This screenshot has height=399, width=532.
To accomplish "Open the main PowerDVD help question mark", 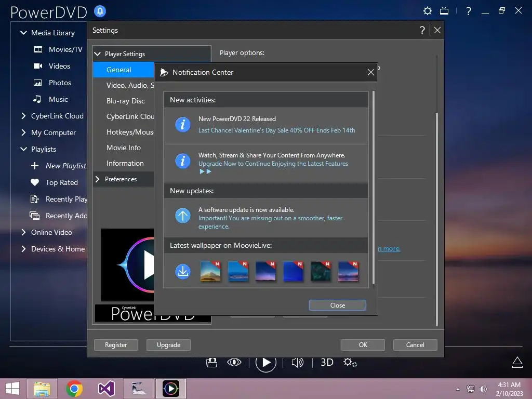I will [x=469, y=11].
